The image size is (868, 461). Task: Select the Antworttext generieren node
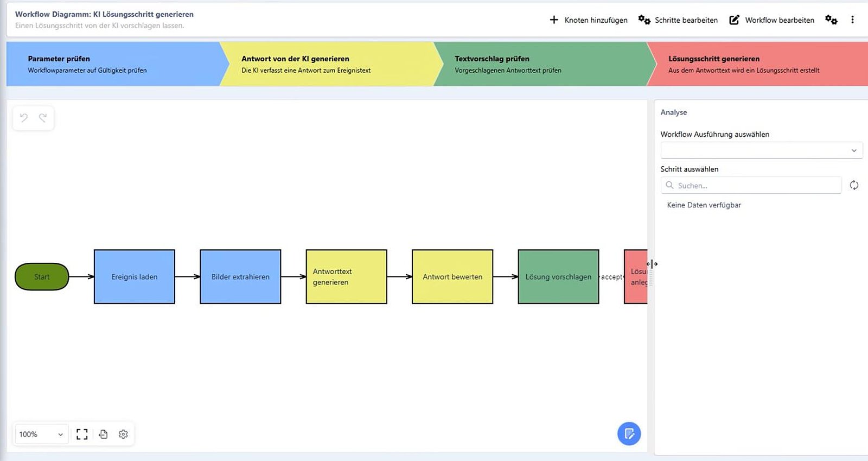click(x=347, y=277)
